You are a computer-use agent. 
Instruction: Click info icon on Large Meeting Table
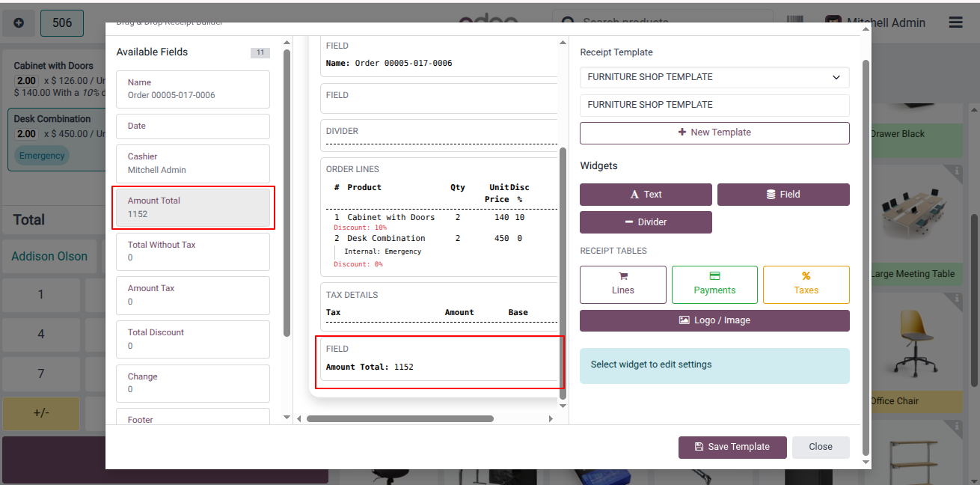957,171
